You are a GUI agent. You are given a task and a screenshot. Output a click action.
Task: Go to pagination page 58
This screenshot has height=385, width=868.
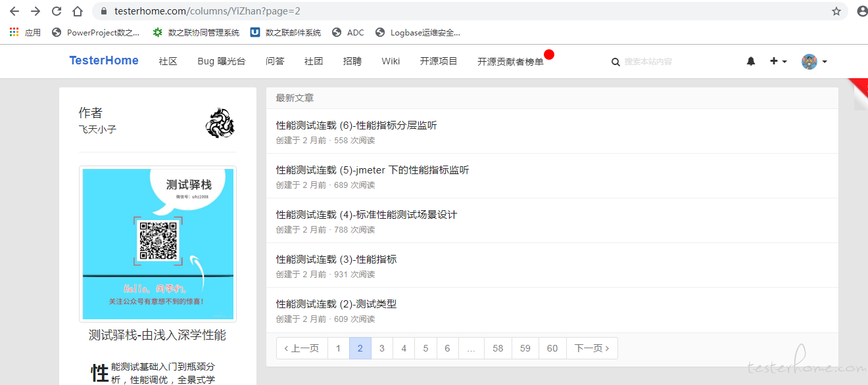pos(498,348)
